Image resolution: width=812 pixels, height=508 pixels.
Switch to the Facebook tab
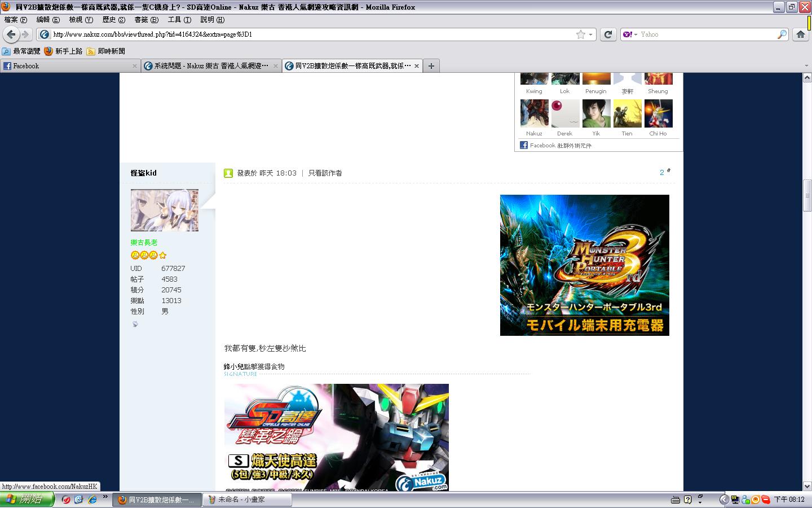(x=68, y=66)
